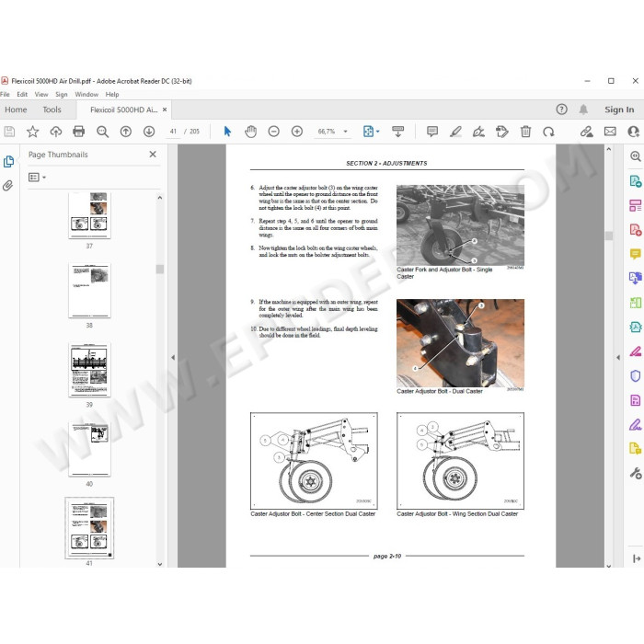Click the Sign In button

(x=619, y=109)
